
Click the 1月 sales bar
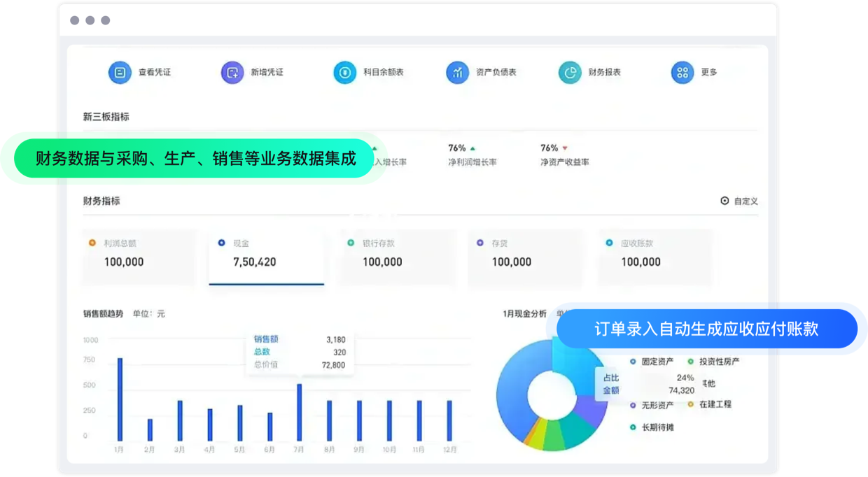[x=120, y=399]
